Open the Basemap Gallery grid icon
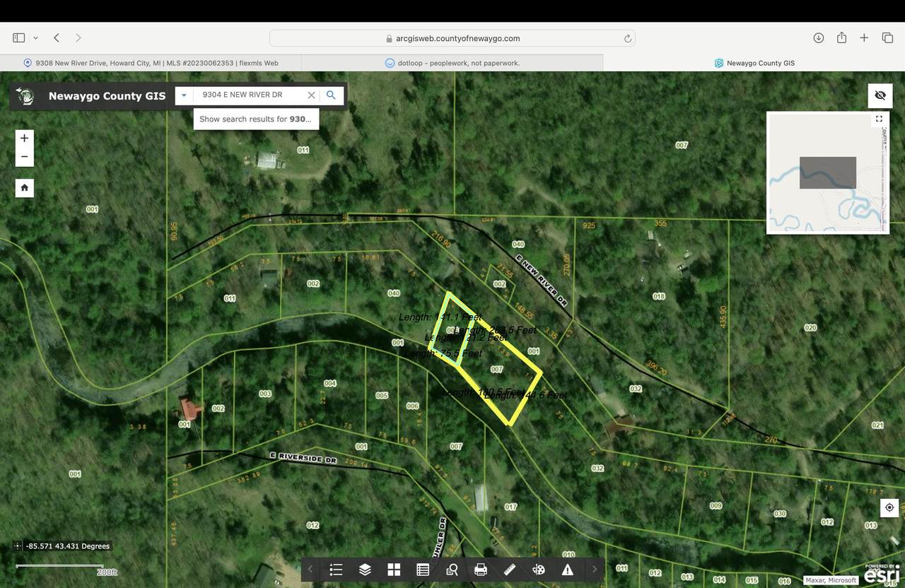905x588 pixels. point(394,570)
